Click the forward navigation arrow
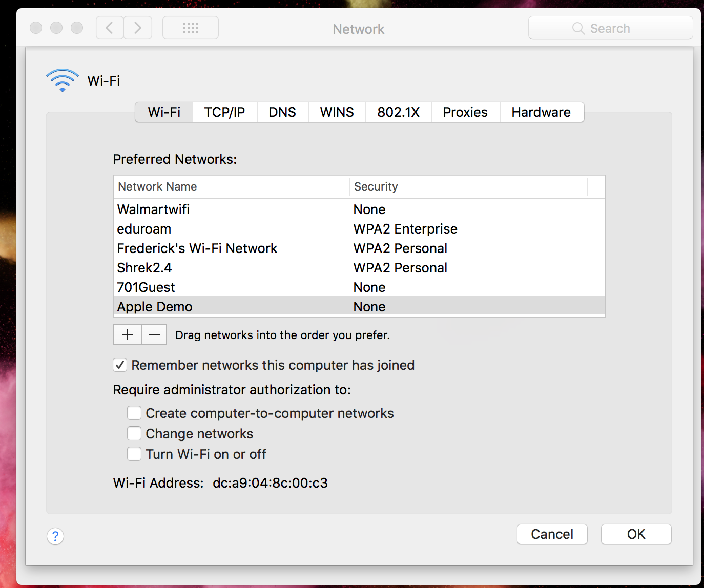The width and height of the screenshot is (704, 588). (138, 28)
